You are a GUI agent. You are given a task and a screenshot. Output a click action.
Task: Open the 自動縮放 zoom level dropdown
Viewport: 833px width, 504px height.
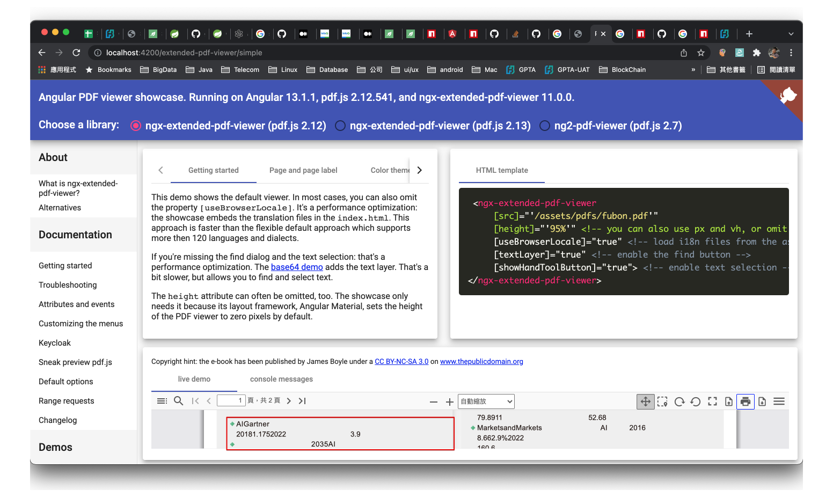(x=485, y=401)
